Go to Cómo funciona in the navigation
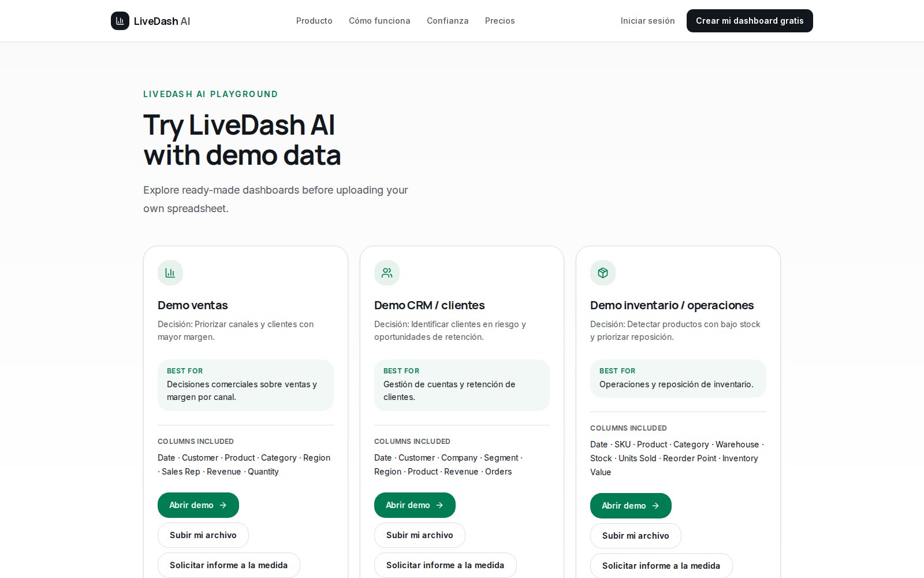 tap(379, 21)
